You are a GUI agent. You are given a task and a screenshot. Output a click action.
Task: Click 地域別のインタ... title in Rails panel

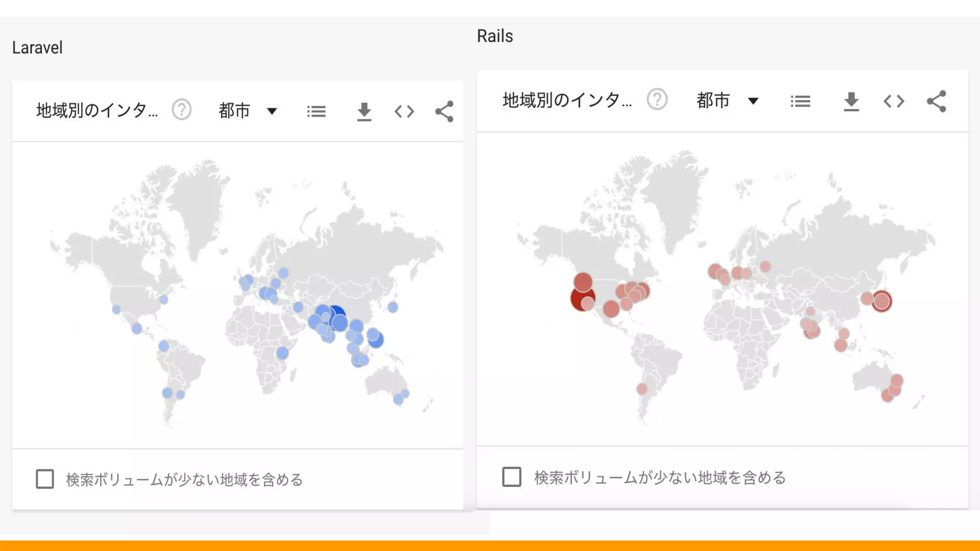click(568, 100)
